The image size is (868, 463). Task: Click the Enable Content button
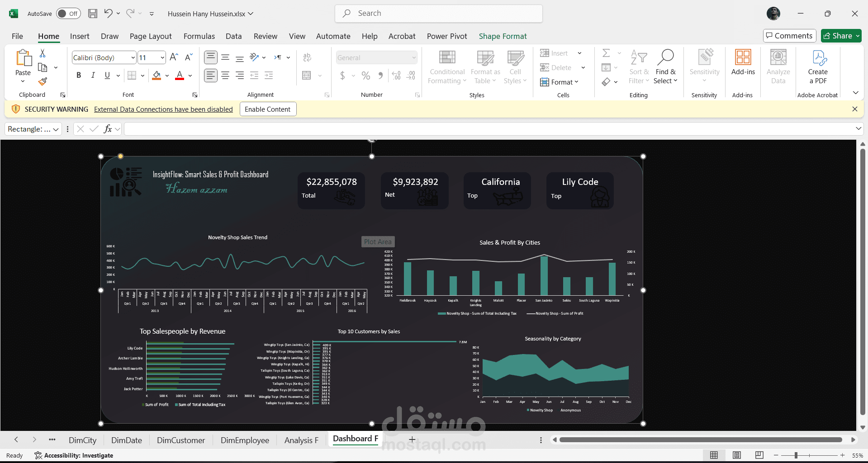click(x=267, y=109)
